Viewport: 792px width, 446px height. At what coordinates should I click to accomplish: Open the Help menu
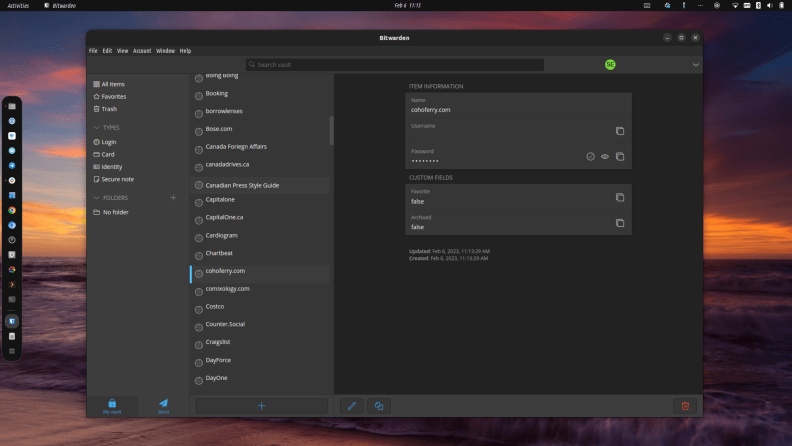pos(185,51)
